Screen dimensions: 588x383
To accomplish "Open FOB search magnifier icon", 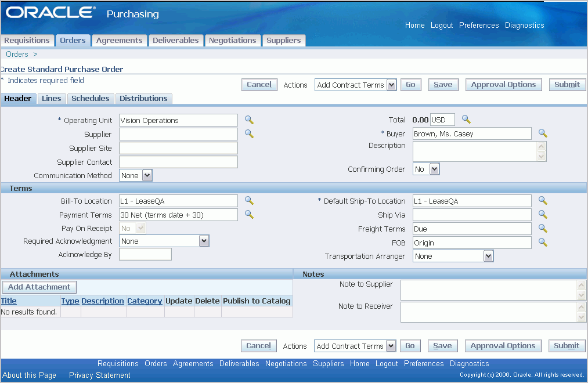I will (543, 242).
